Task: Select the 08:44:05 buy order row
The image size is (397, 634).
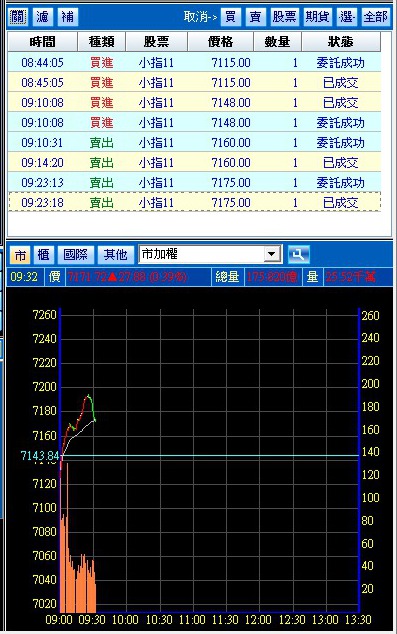Action: click(194, 62)
